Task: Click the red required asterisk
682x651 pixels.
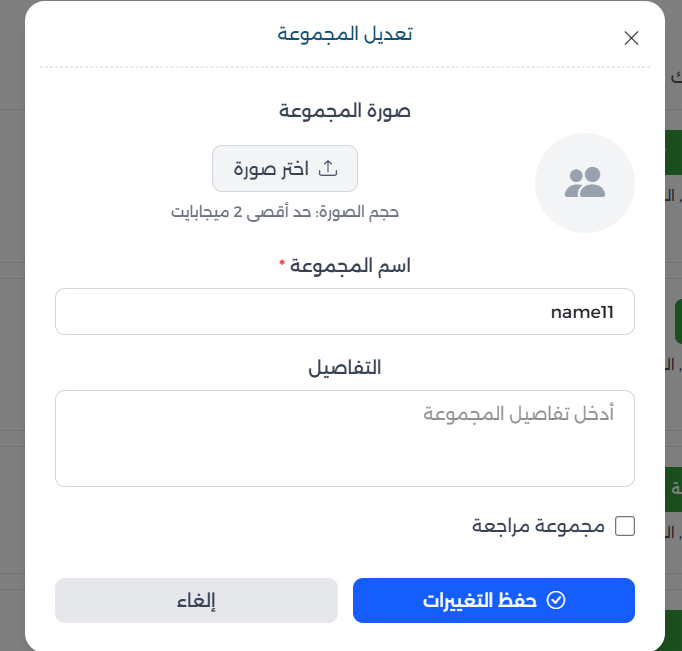Action: (282, 265)
